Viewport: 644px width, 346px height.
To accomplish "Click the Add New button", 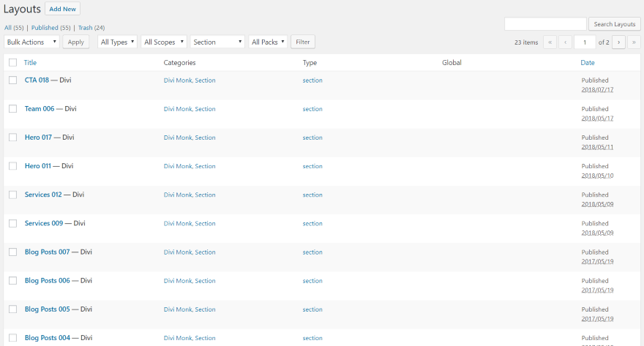I will point(62,10).
